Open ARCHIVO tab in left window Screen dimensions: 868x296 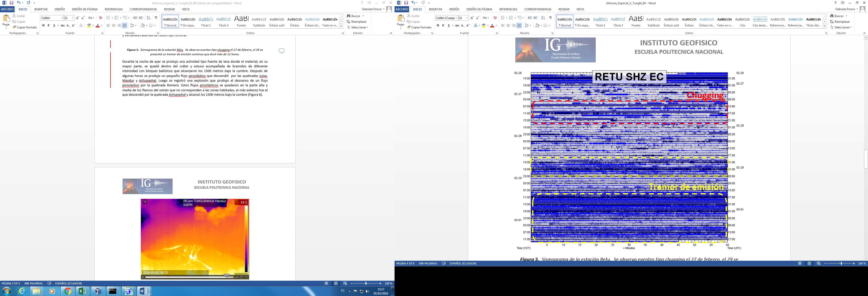coord(7,9)
